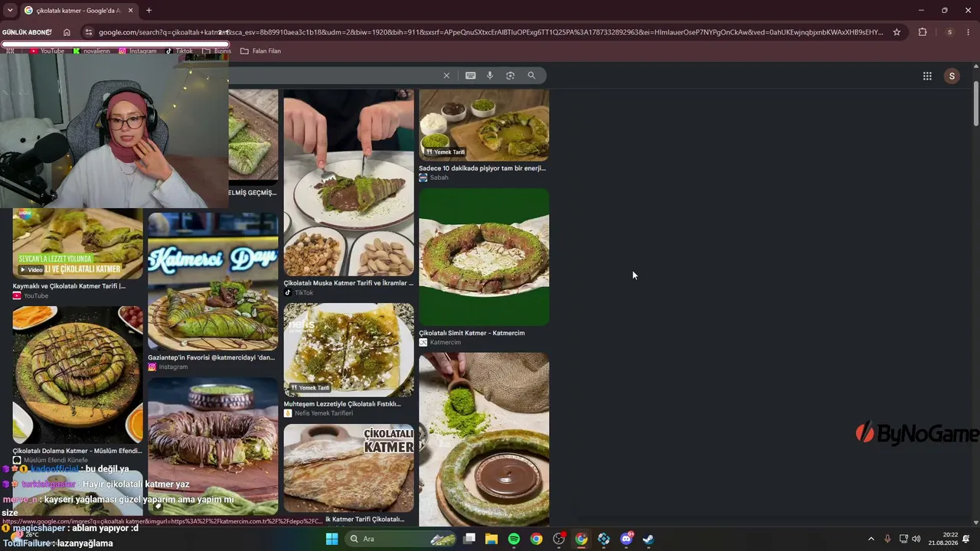980x551 pixels.
Task: Open Spotify from the taskbar
Action: (x=514, y=539)
